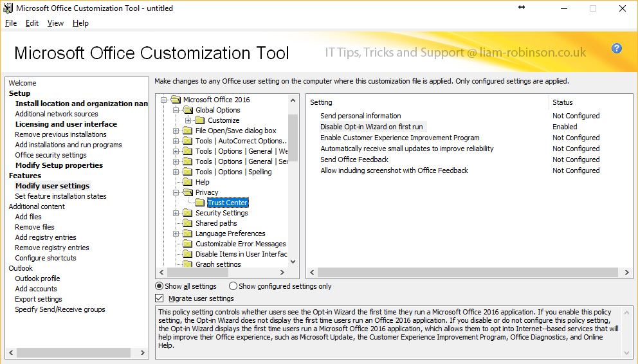Open Modify Setup properties page
This screenshot has width=638, height=364.
coord(59,165)
